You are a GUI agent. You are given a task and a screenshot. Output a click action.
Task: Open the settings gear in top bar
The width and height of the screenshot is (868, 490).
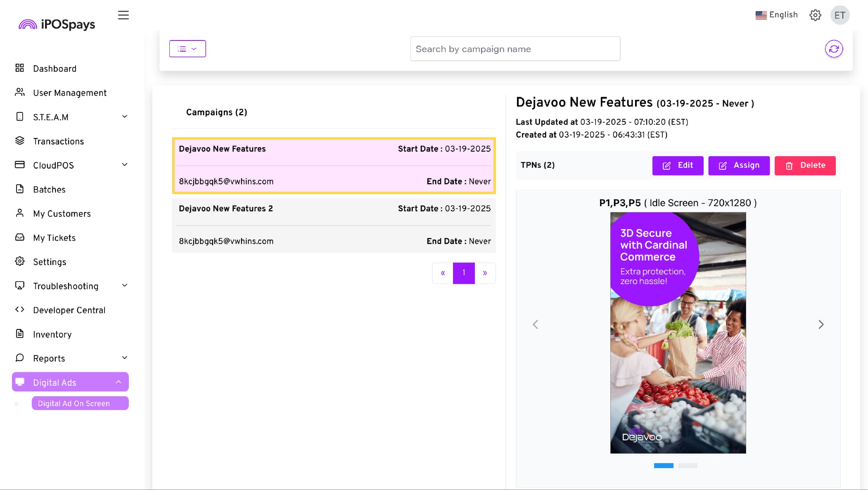[x=815, y=15]
